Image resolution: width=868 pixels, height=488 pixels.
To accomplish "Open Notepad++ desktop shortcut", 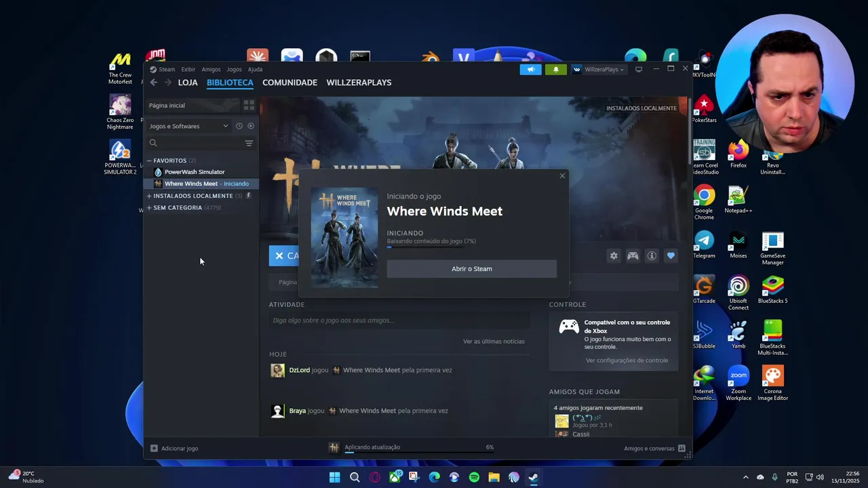I will 738,200.
